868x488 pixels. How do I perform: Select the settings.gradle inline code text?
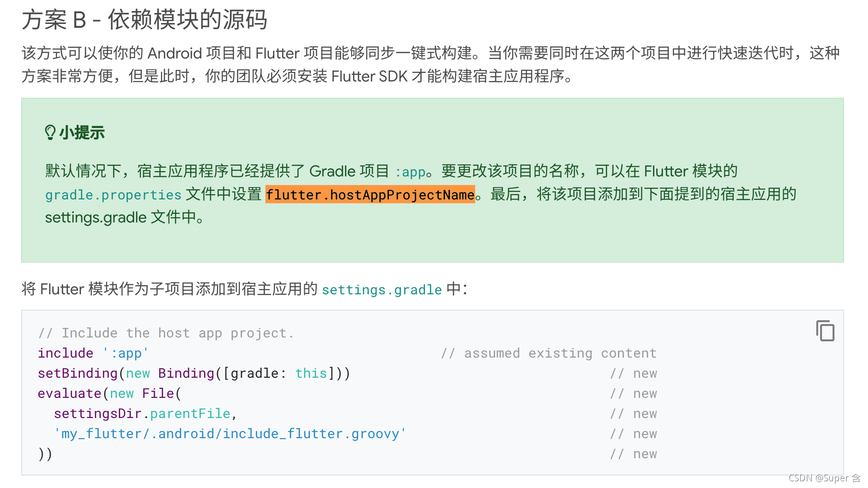point(381,290)
